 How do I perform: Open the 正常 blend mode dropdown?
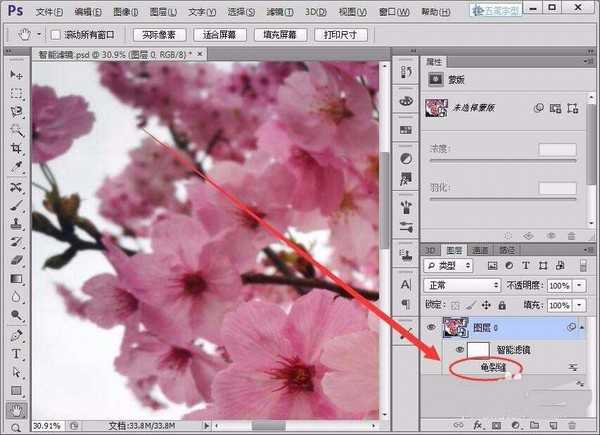[462, 285]
